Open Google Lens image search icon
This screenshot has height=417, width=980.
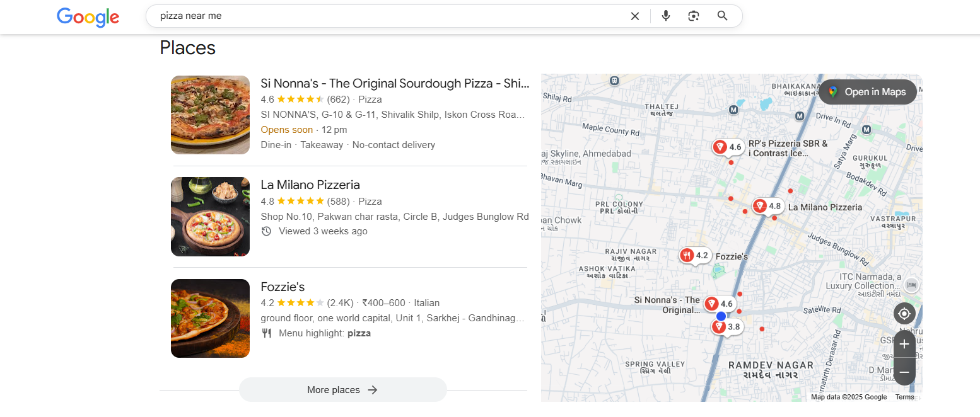coord(694,16)
